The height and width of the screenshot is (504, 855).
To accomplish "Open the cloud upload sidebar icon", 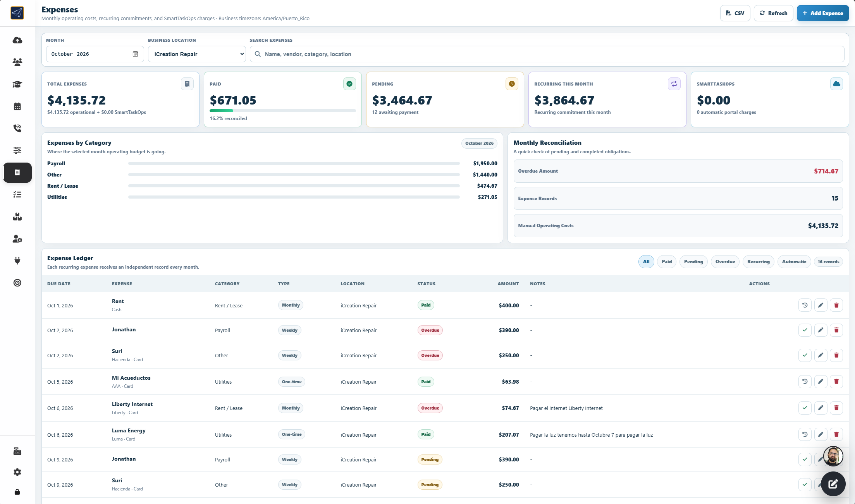I will pos(17,40).
